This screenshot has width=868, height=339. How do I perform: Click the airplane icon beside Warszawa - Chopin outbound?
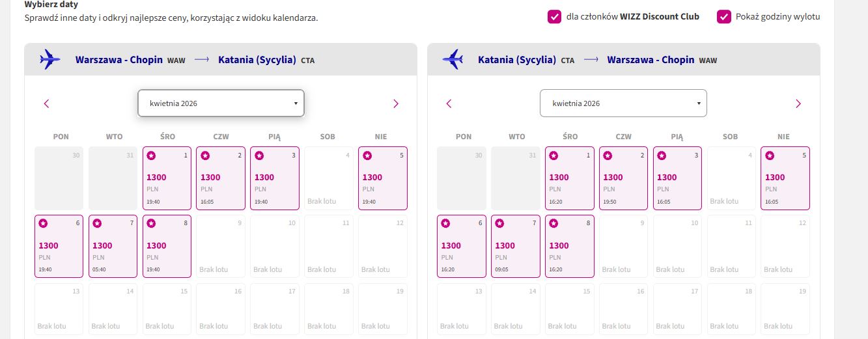pyautogui.click(x=50, y=59)
